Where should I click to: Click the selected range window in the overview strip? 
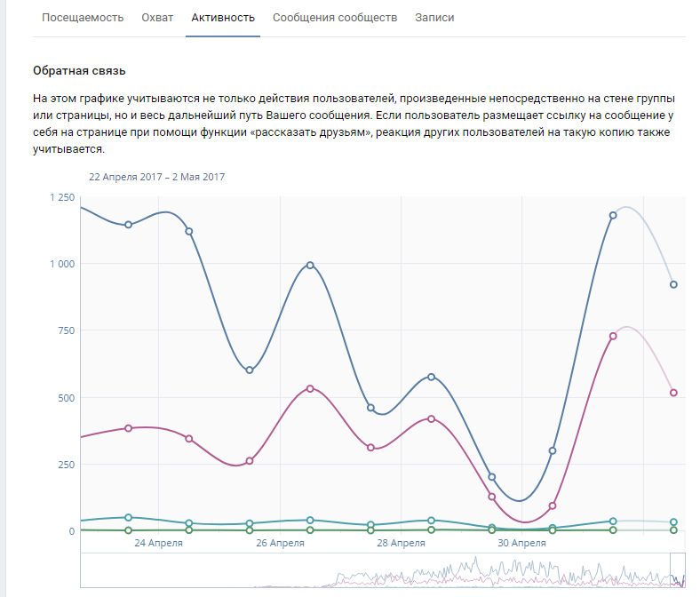tap(677, 569)
